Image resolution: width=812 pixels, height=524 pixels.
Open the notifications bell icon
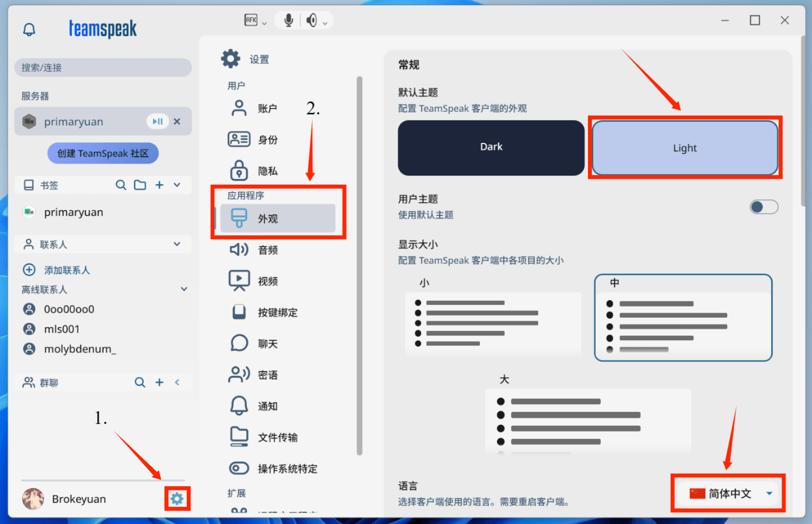[x=29, y=30]
